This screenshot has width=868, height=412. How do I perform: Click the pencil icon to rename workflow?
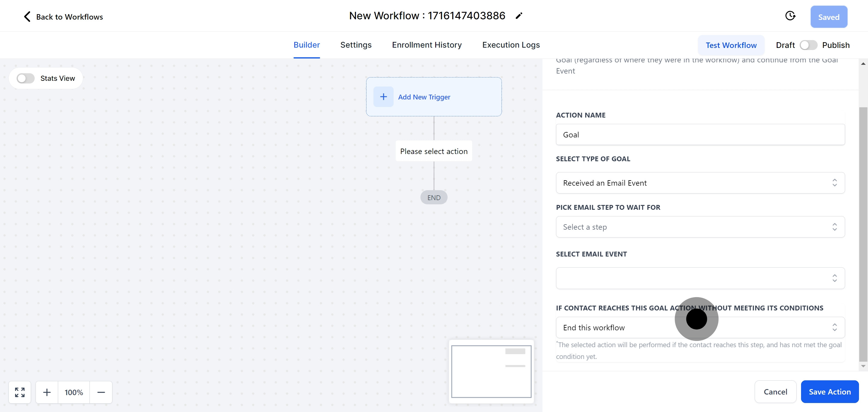coord(519,16)
